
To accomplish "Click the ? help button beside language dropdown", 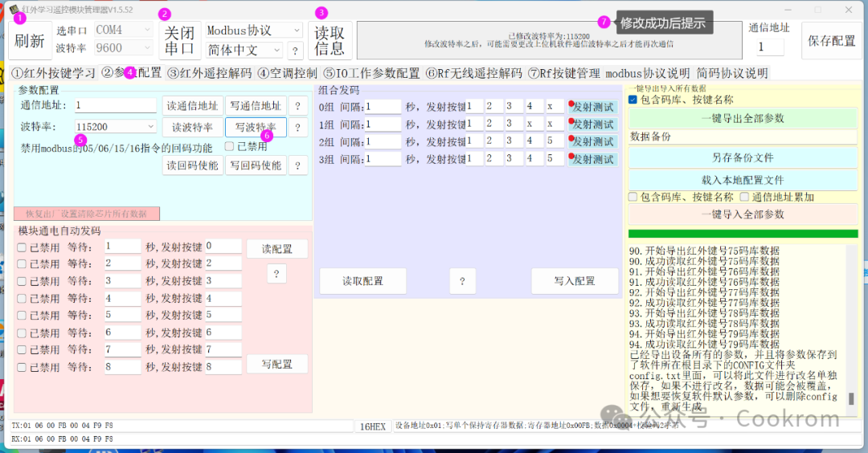I will (x=295, y=51).
